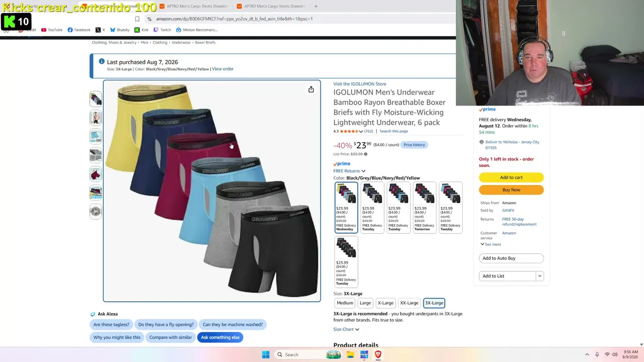Click 'Ask something else' button

pyautogui.click(x=220, y=337)
